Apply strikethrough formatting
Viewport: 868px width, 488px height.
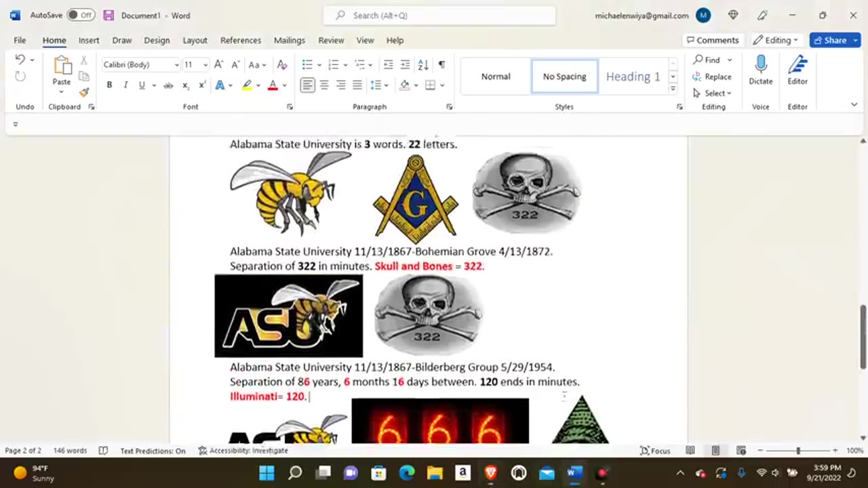click(x=168, y=85)
